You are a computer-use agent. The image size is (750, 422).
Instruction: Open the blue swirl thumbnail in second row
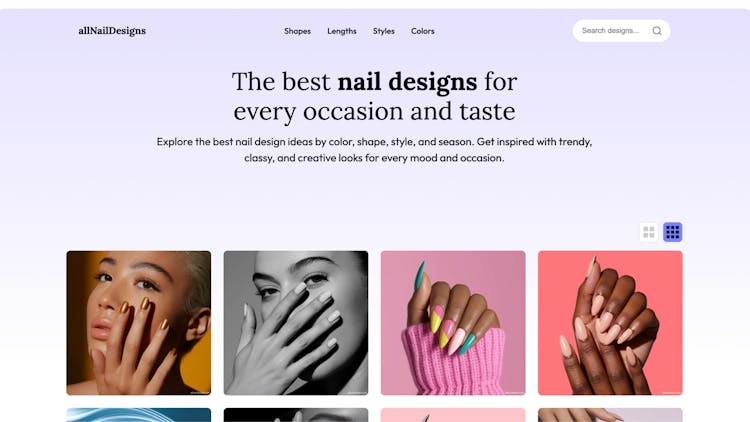(x=139, y=415)
